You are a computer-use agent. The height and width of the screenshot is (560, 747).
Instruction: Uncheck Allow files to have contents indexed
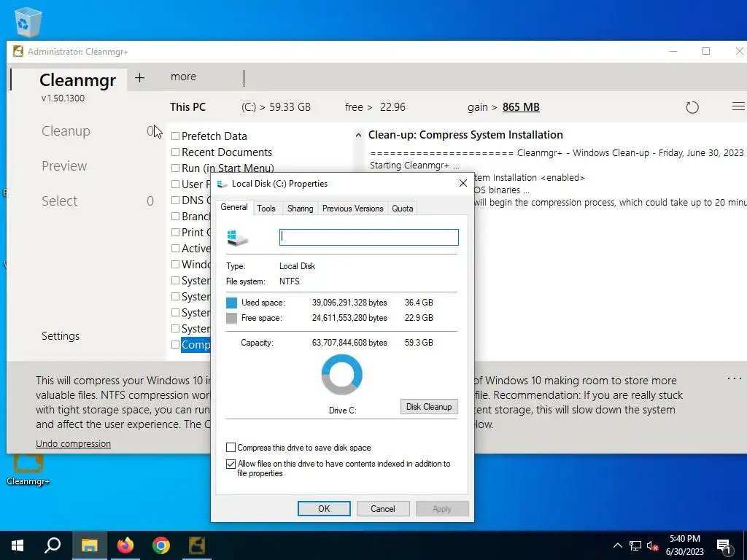pyautogui.click(x=231, y=464)
